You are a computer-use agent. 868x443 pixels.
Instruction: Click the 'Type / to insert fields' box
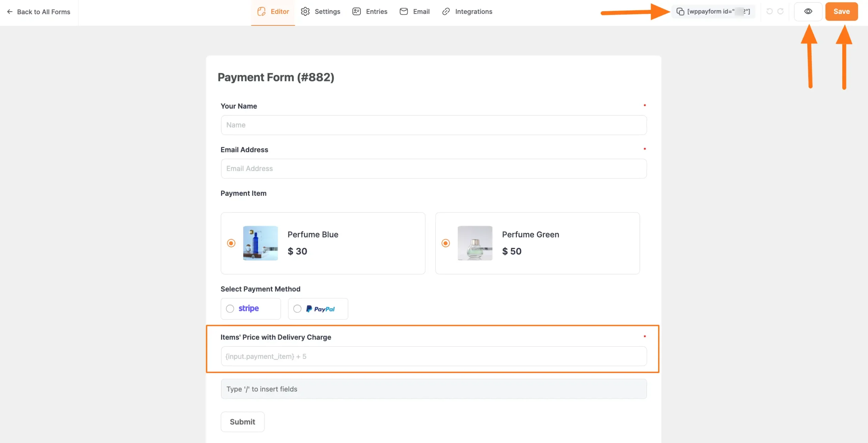click(434, 389)
